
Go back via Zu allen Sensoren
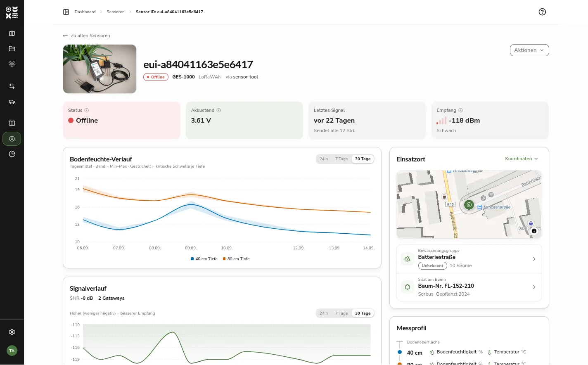click(86, 36)
